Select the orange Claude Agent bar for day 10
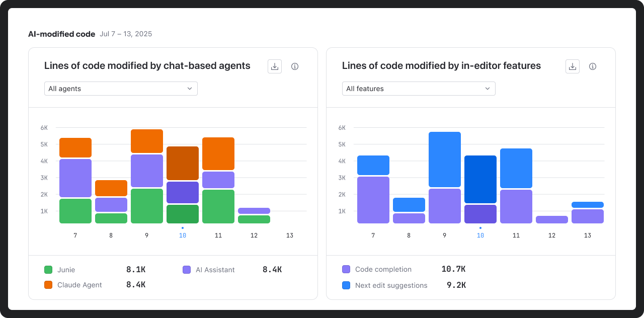 (x=183, y=163)
